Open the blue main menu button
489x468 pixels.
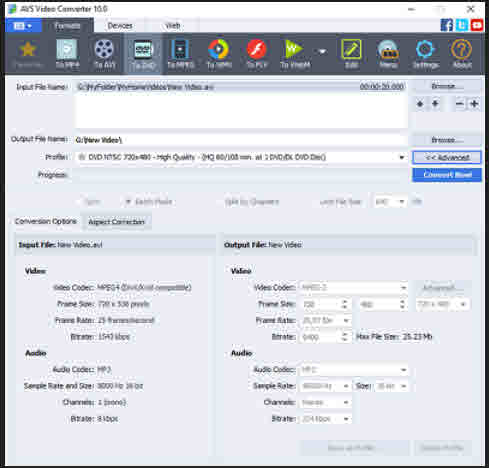tap(23, 26)
